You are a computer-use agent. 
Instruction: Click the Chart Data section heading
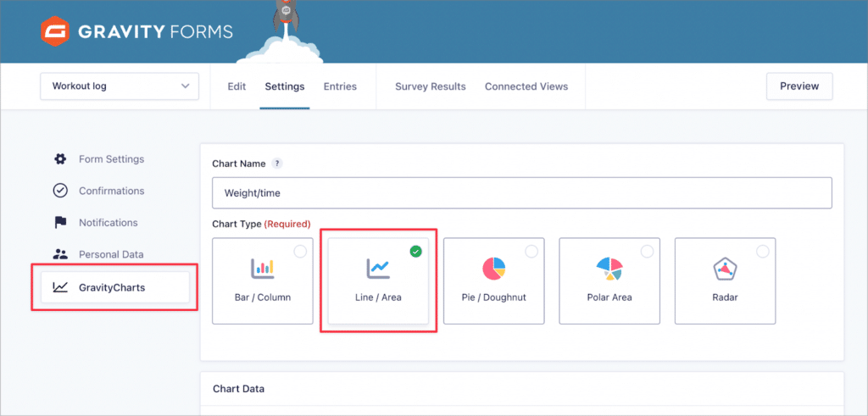pyautogui.click(x=238, y=389)
